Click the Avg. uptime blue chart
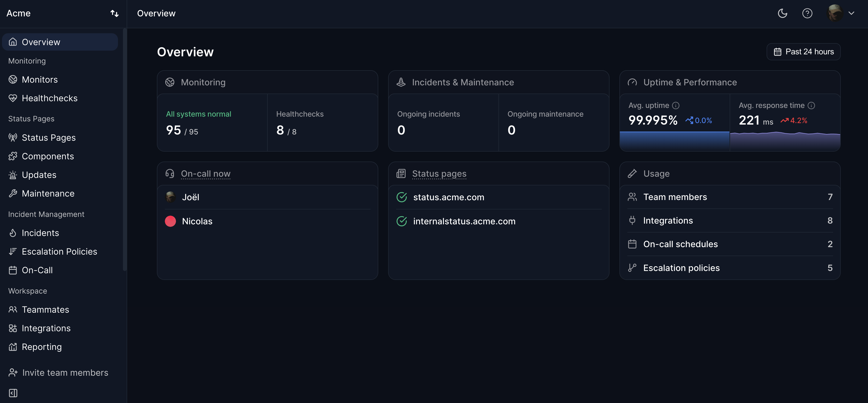 pos(675,141)
